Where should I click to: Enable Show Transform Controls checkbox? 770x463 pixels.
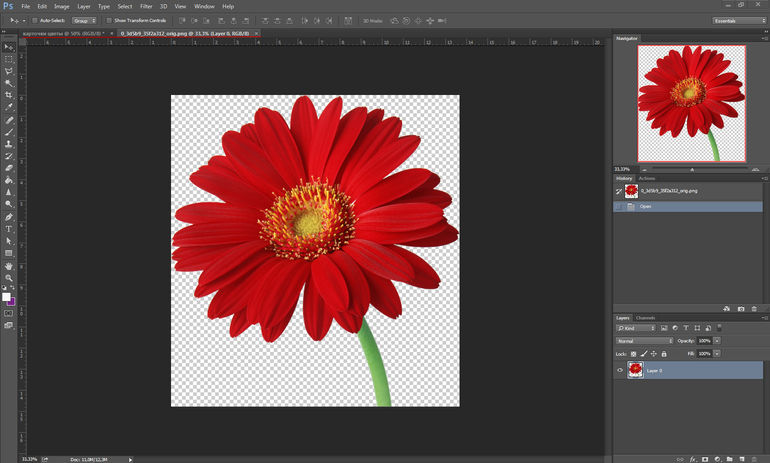pos(109,20)
